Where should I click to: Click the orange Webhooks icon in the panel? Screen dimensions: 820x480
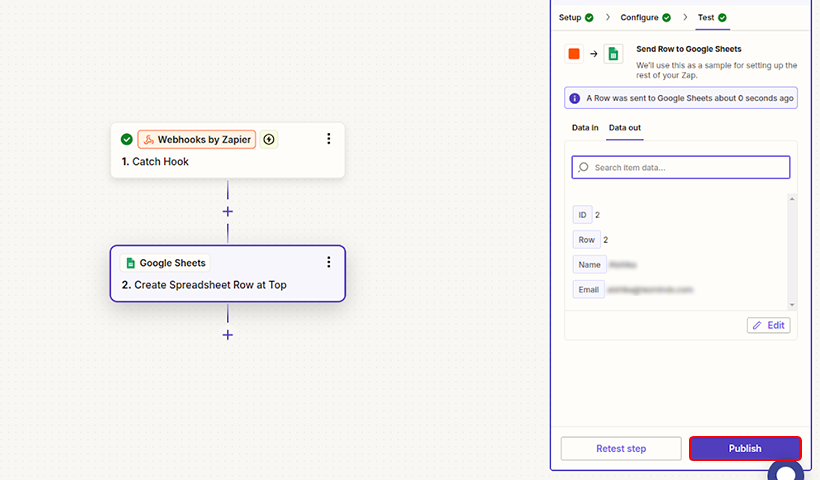pyautogui.click(x=574, y=54)
